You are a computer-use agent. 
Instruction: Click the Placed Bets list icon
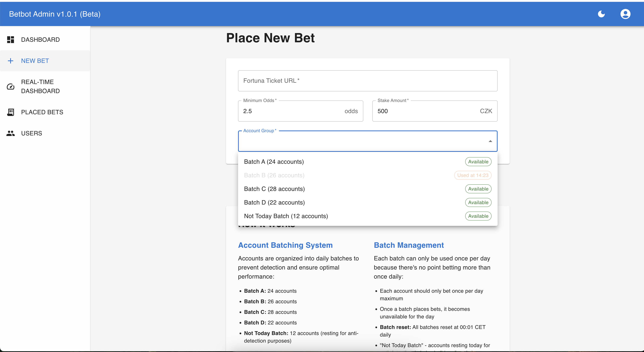coord(11,112)
